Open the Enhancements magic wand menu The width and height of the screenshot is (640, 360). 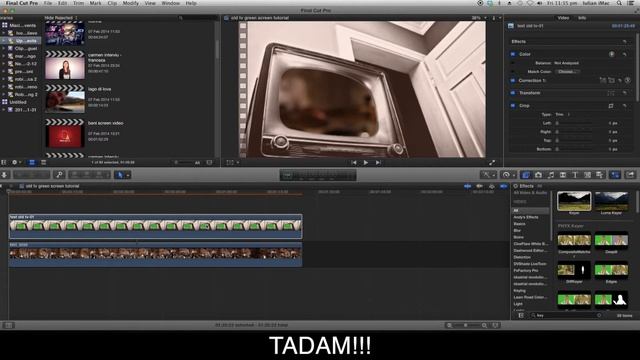pos(488,175)
